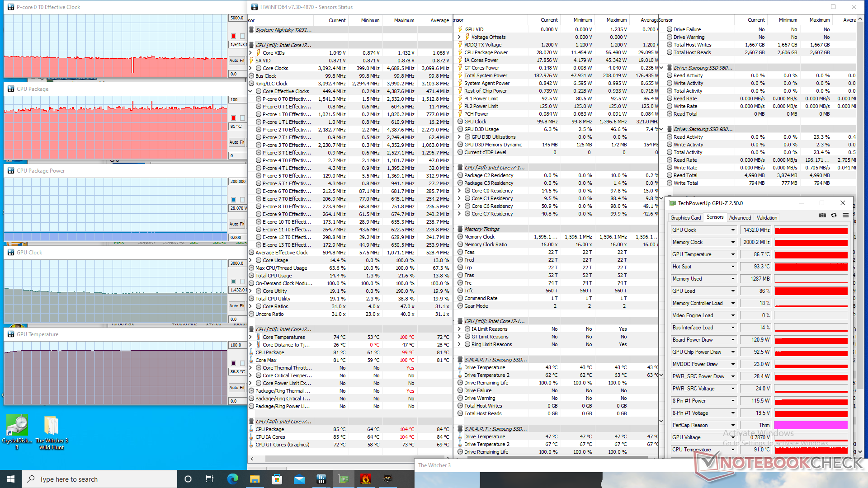Click Auto Fit on CPU Package graph
This screenshot has width=868, height=488.
pos(236,142)
